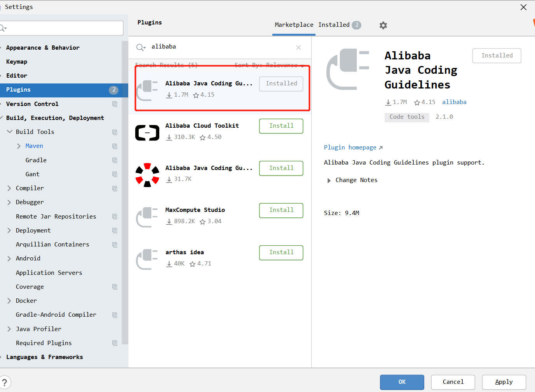Click project-level icon beside Compiler
This screenshot has width=535, height=392.
click(x=115, y=188)
